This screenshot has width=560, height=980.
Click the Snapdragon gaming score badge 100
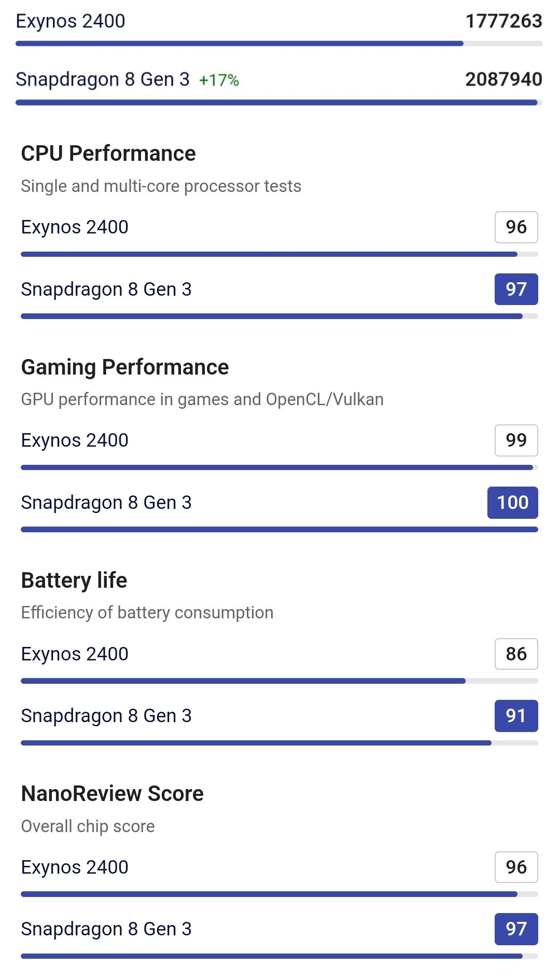(512, 503)
